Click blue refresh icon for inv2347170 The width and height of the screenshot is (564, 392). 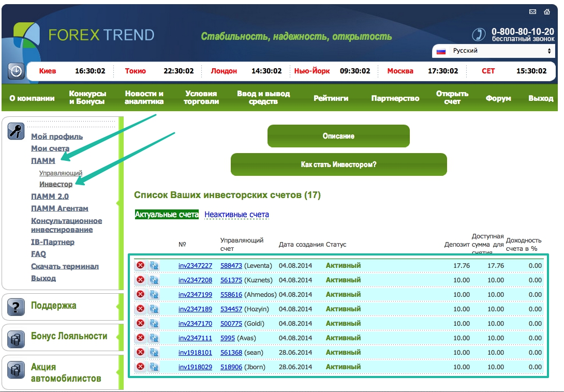(154, 323)
